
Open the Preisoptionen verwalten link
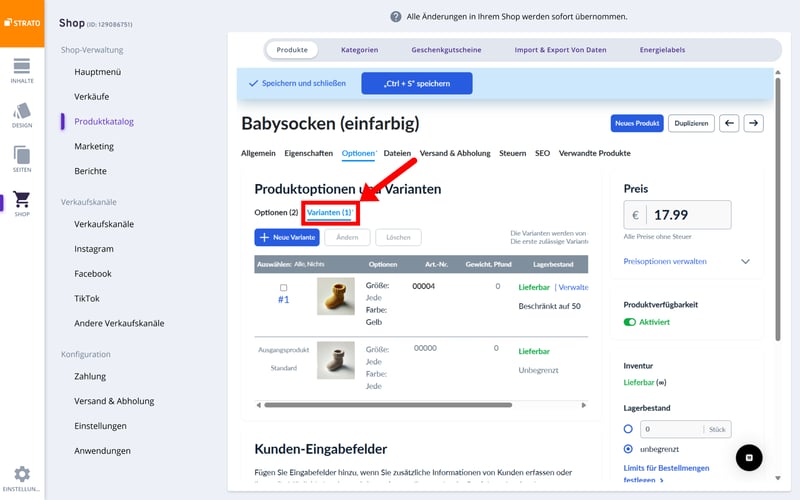coord(665,261)
